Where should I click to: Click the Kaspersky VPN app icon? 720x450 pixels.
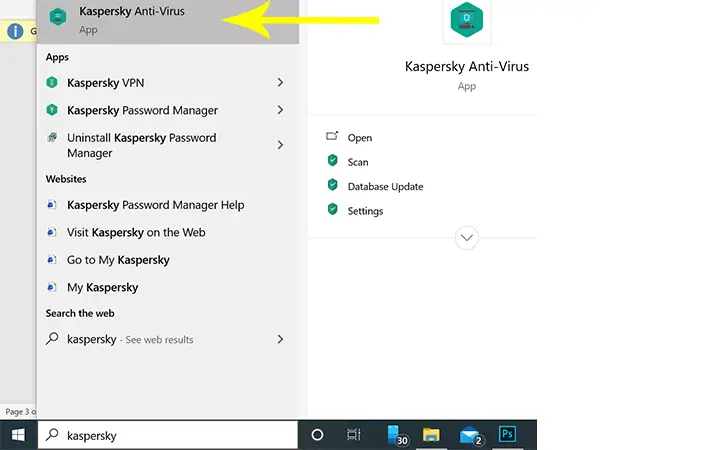click(x=52, y=83)
